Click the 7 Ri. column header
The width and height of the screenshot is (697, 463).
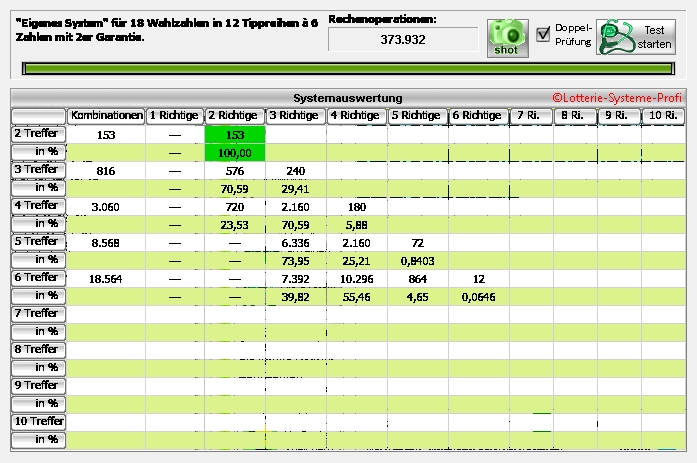click(x=528, y=116)
